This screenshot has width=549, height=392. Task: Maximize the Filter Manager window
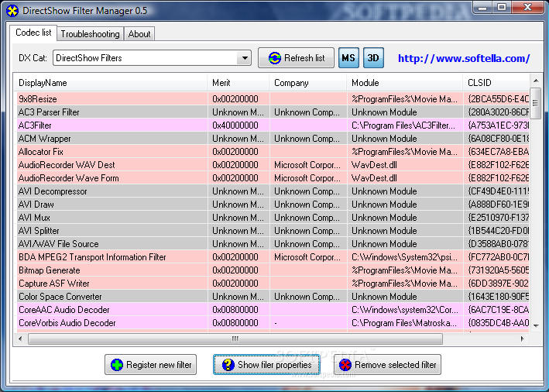pos(502,7)
